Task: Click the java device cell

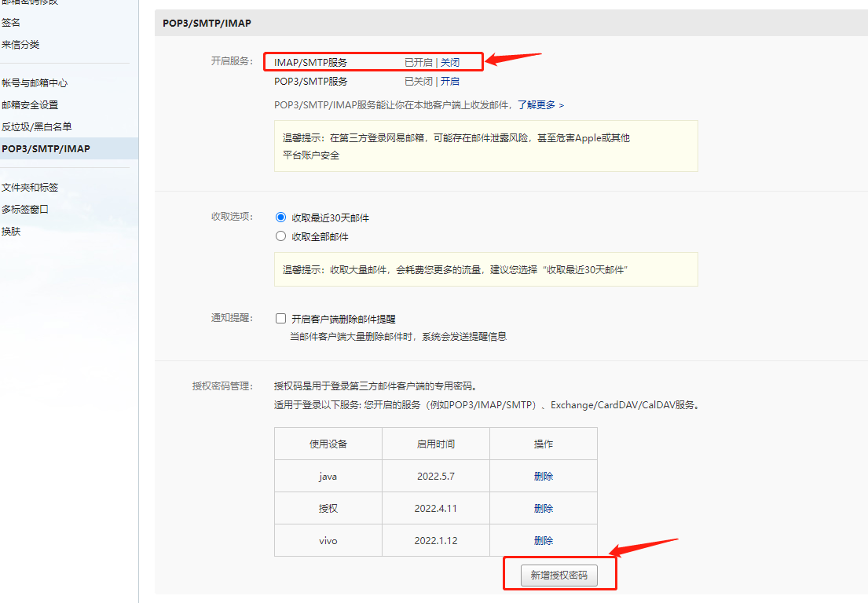Action: 328,477
